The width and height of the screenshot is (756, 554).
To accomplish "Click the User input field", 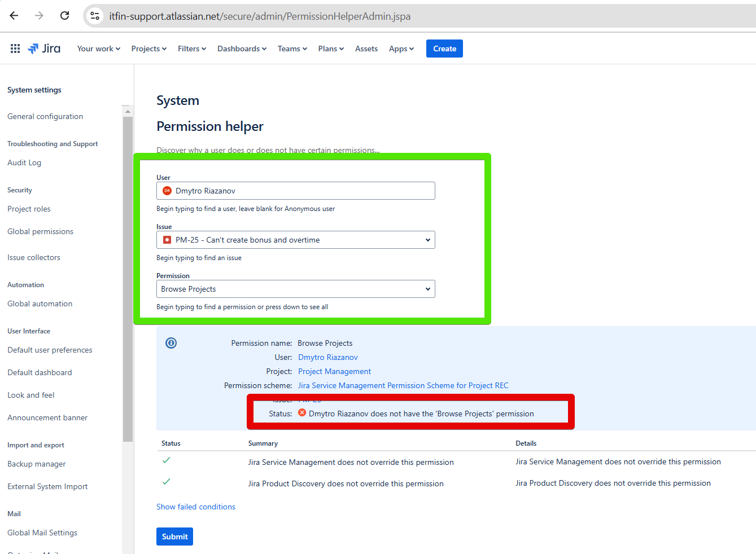I will coord(296,191).
